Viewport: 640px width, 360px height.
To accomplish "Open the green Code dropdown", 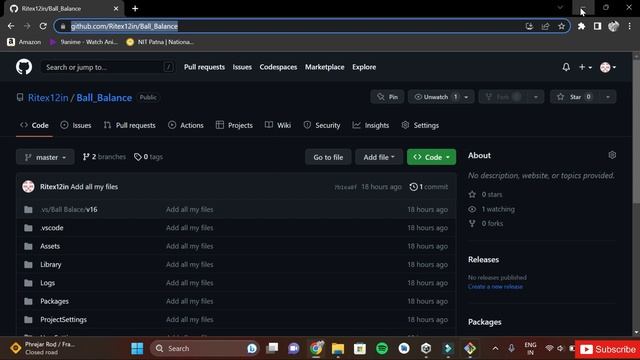I will pos(431,157).
